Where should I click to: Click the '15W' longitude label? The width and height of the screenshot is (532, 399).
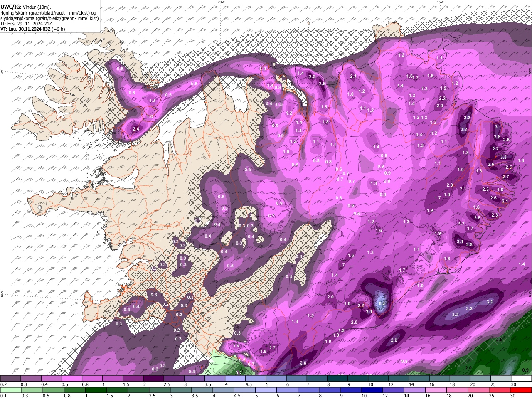point(440,2)
